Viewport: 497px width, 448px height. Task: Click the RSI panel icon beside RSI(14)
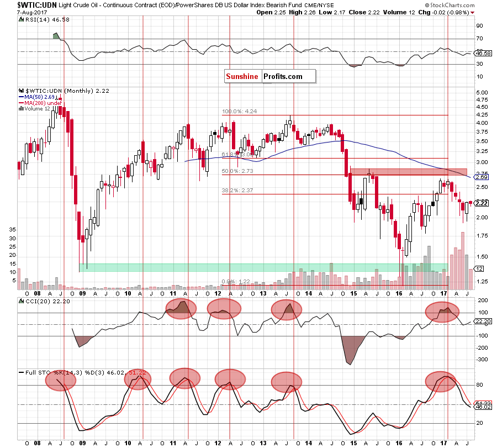click(x=21, y=20)
